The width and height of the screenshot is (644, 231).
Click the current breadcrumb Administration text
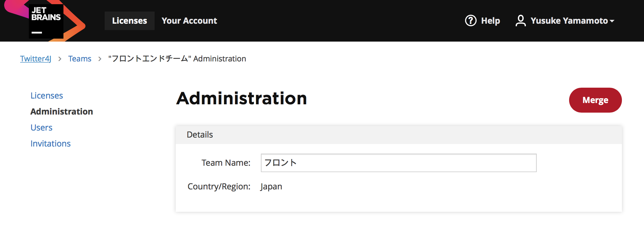(x=177, y=59)
